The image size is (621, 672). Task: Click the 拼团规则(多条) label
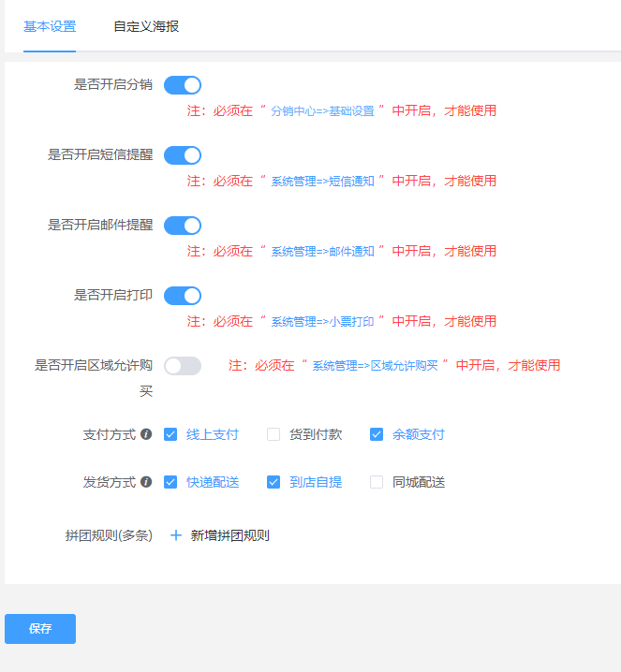click(109, 535)
